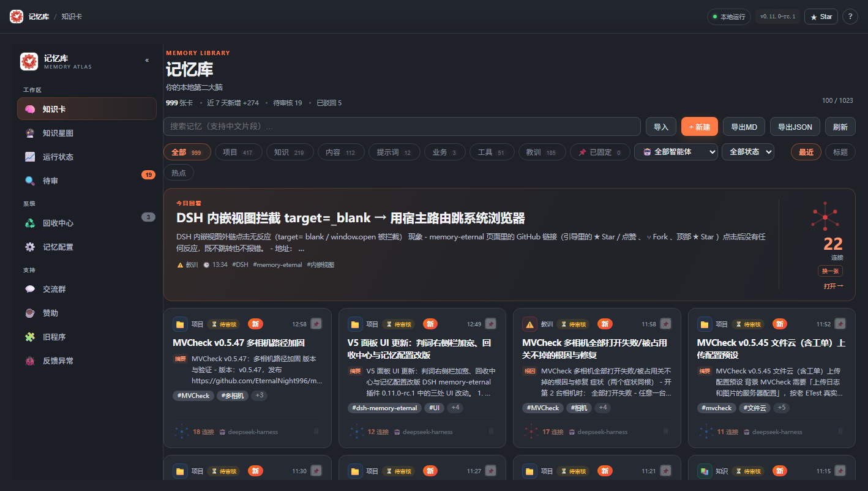This screenshot has height=491, width=868.
Task: Open the 全部智能体 dropdown
Action: coord(676,152)
